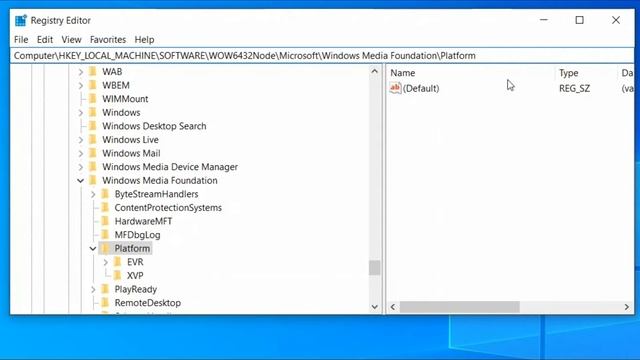640x360 pixels.
Task: Select the WIMMount key name
Action: click(x=125, y=99)
